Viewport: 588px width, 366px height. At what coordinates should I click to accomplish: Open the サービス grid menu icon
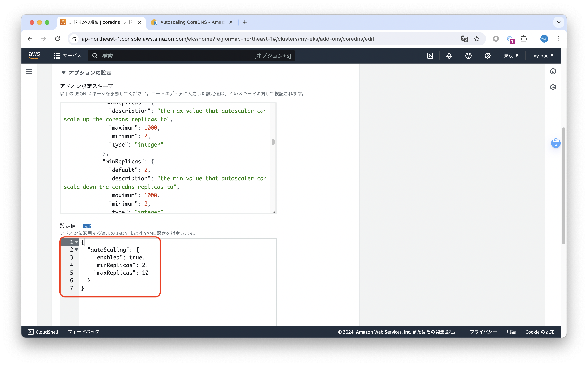56,56
